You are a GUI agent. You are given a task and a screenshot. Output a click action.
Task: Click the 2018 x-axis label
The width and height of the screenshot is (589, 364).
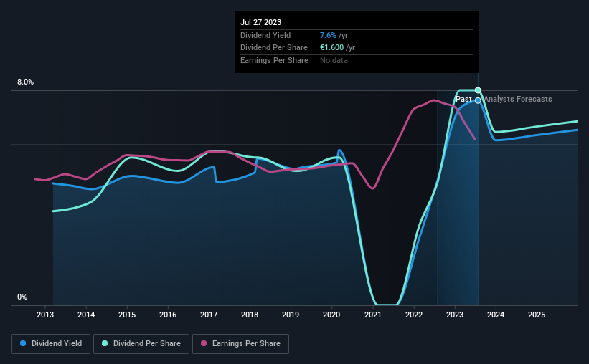click(x=250, y=315)
